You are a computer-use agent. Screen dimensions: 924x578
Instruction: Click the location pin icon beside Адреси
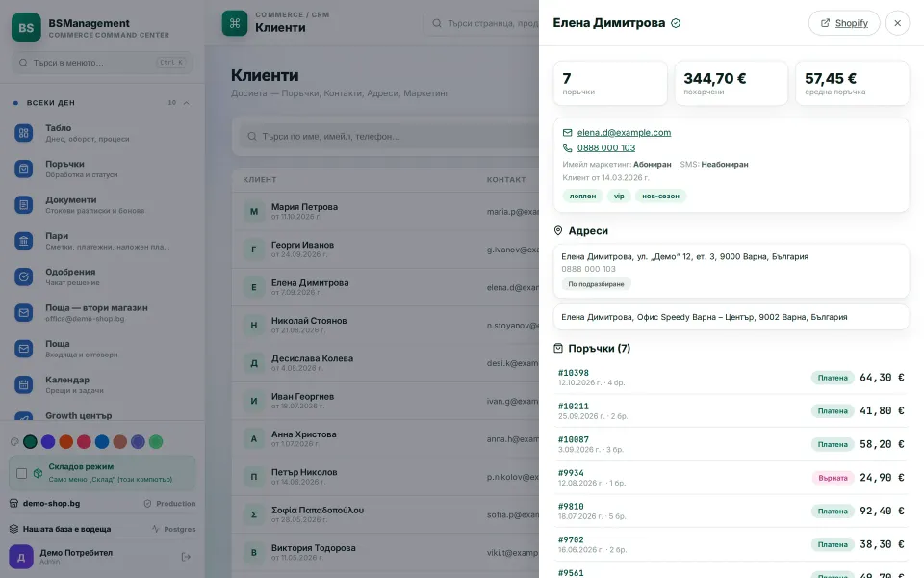tap(558, 230)
